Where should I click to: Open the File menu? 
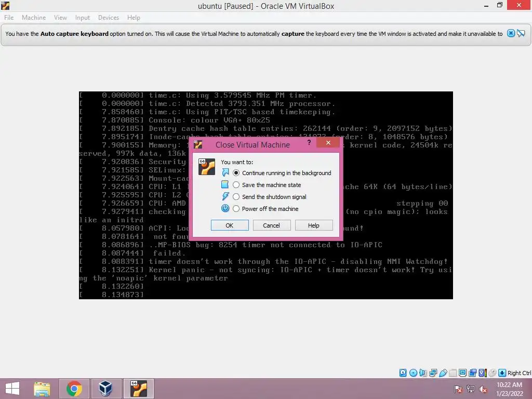click(x=9, y=18)
